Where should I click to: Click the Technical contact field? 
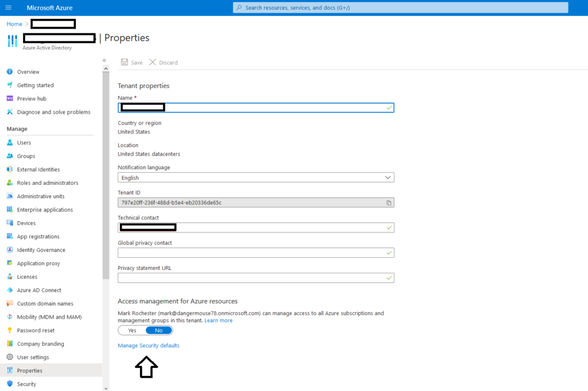(x=256, y=227)
